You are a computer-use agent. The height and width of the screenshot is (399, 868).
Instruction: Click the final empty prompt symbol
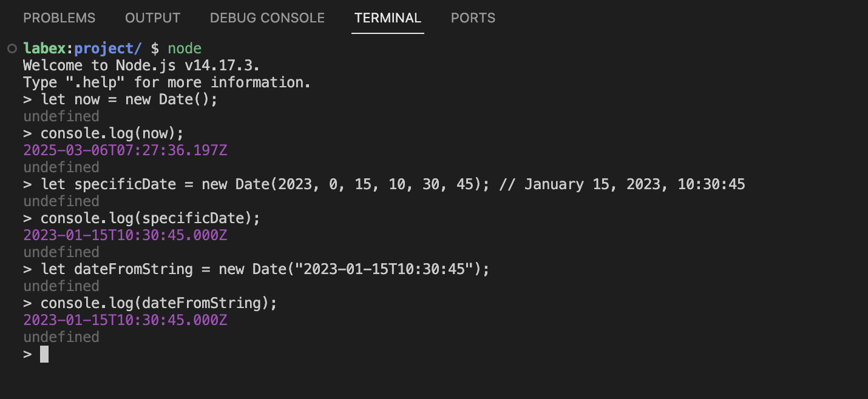pyautogui.click(x=27, y=354)
